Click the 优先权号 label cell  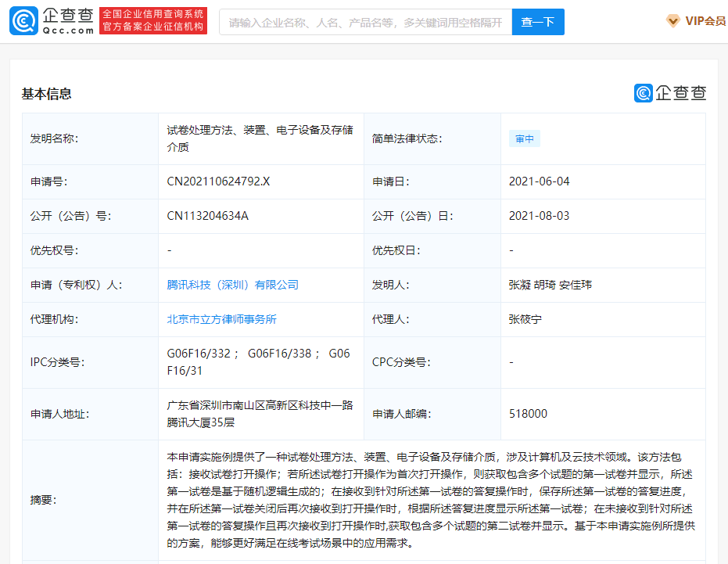(x=90, y=250)
